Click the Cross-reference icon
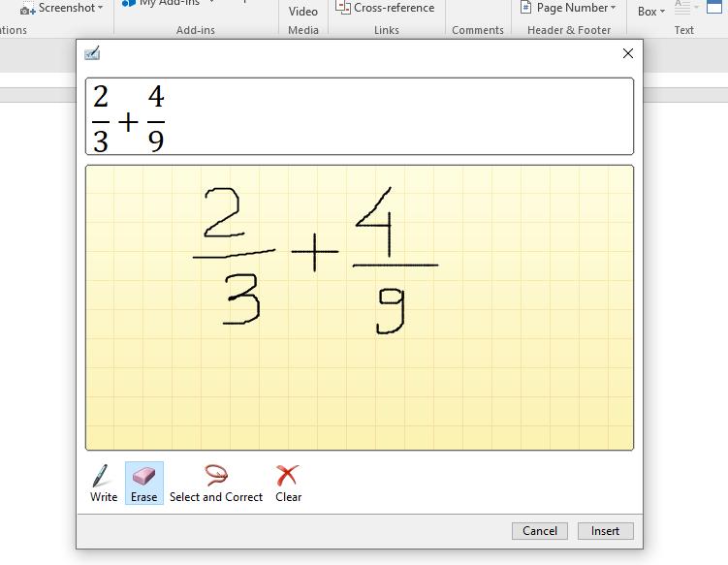This screenshot has width=728, height=565. (342, 8)
